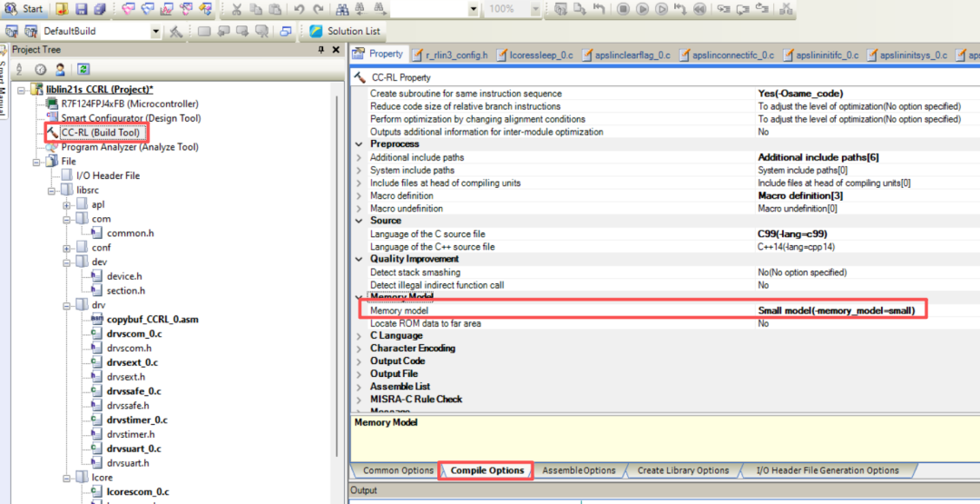Expand Additional include paths property

pos(358,158)
